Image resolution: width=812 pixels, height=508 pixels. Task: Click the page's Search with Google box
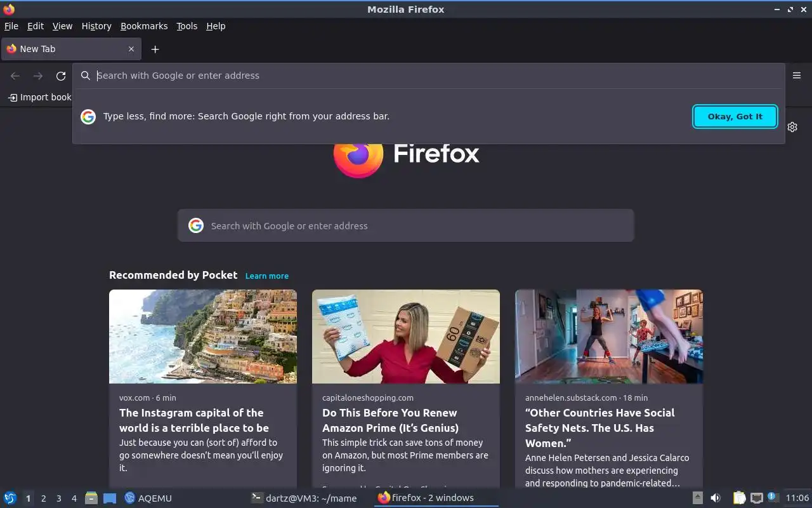pos(406,225)
